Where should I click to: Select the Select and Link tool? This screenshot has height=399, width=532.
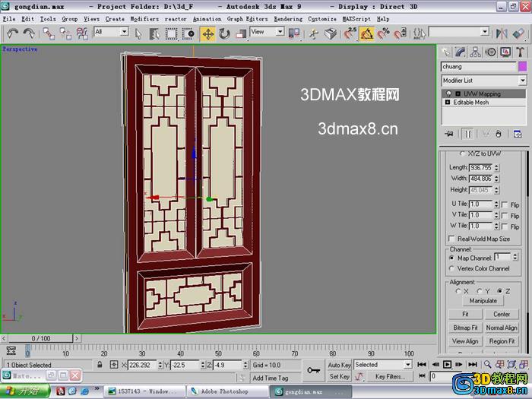click(x=49, y=33)
